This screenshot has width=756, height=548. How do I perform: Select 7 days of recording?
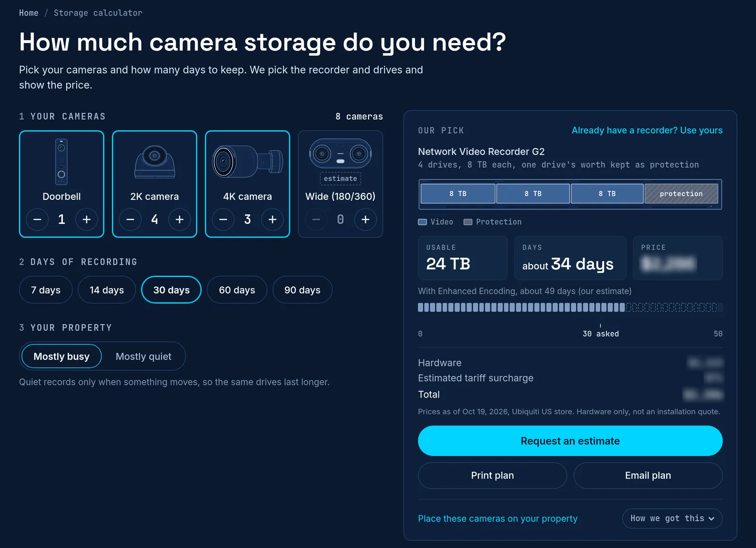[46, 290]
